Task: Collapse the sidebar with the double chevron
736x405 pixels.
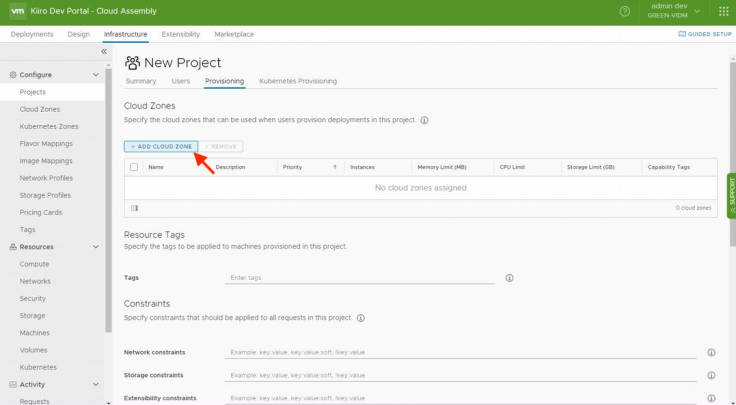Action: tap(104, 51)
